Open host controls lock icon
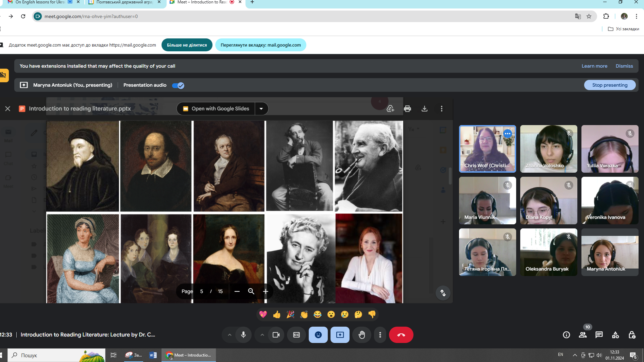The width and height of the screenshot is (644, 362). [632, 335]
